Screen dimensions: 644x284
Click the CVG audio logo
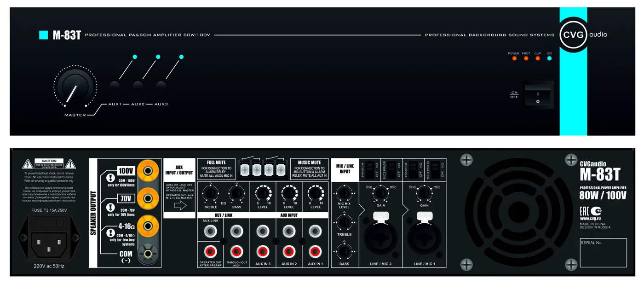pos(574,35)
